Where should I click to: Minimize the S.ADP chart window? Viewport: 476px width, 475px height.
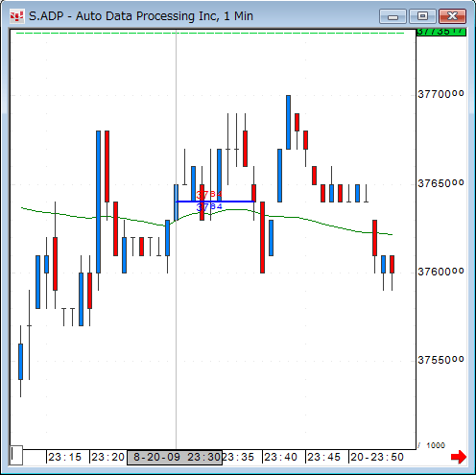(393, 16)
